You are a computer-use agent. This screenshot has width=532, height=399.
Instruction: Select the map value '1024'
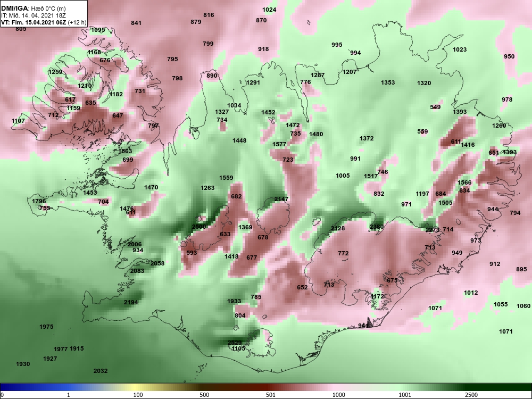(x=269, y=10)
